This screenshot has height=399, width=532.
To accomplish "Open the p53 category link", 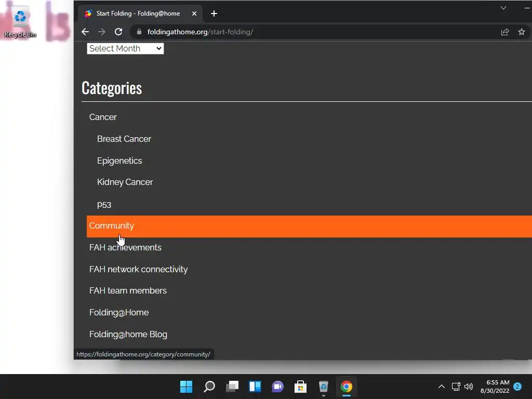I will (104, 205).
